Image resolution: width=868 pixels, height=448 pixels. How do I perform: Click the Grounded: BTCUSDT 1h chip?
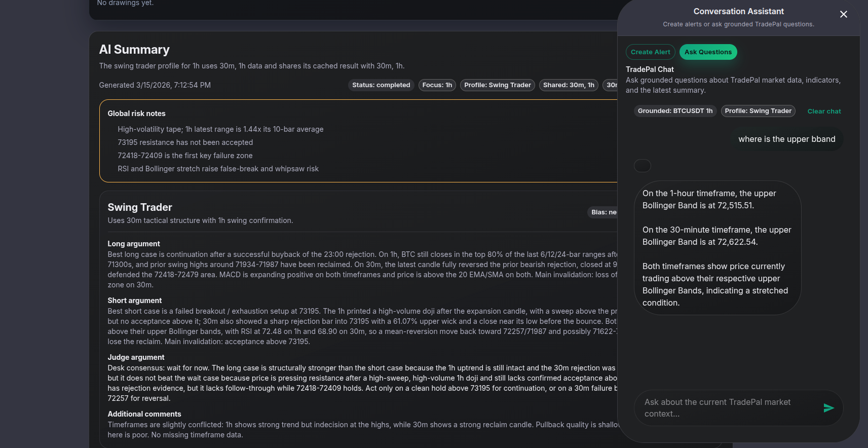pyautogui.click(x=675, y=111)
